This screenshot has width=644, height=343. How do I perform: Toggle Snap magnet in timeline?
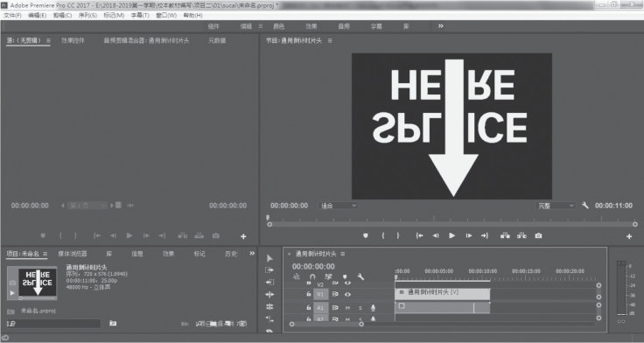pos(312,276)
